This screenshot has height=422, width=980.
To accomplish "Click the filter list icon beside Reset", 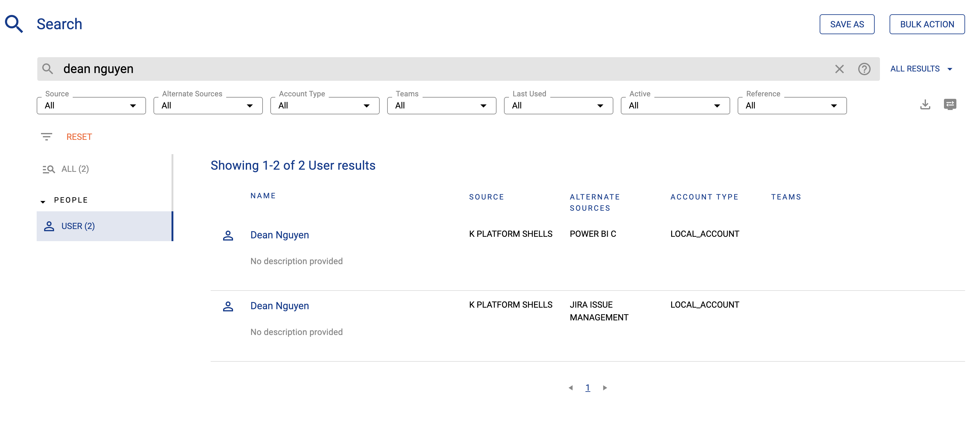I will (46, 137).
